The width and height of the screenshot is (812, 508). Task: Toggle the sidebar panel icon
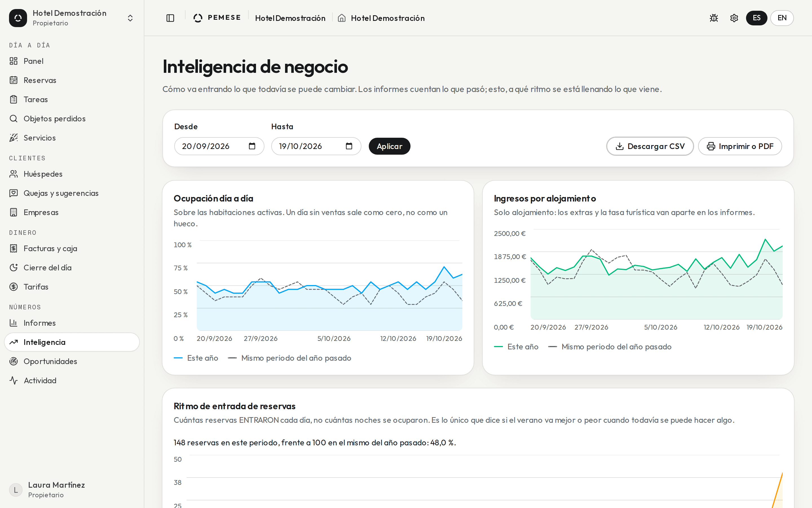coord(171,18)
